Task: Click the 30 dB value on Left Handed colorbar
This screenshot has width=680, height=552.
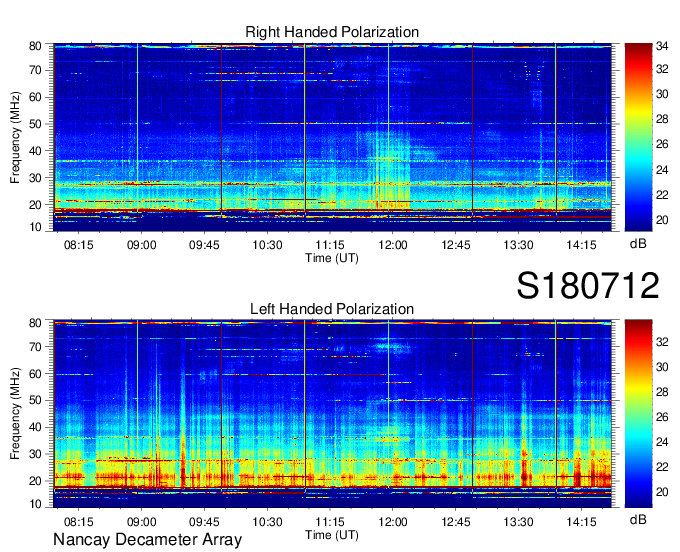Action: click(x=662, y=367)
